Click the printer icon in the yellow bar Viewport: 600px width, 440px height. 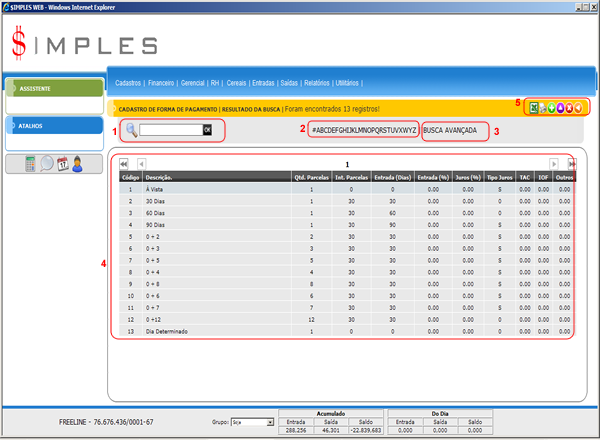pyautogui.click(x=544, y=107)
